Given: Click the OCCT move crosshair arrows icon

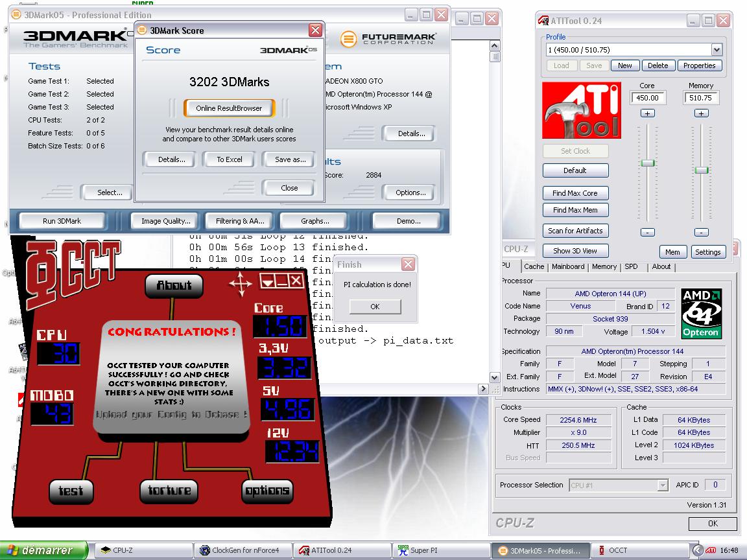Looking at the screenshot, I should coord(241,283).
